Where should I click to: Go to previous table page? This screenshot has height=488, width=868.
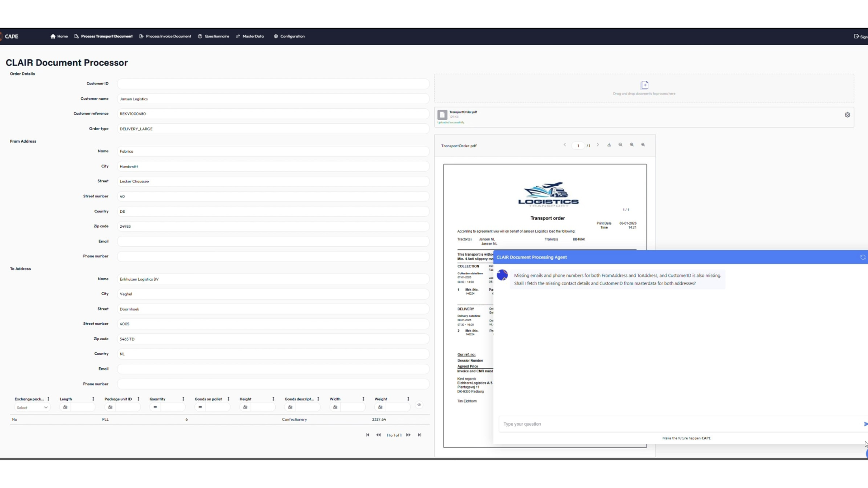click(378, 435)
